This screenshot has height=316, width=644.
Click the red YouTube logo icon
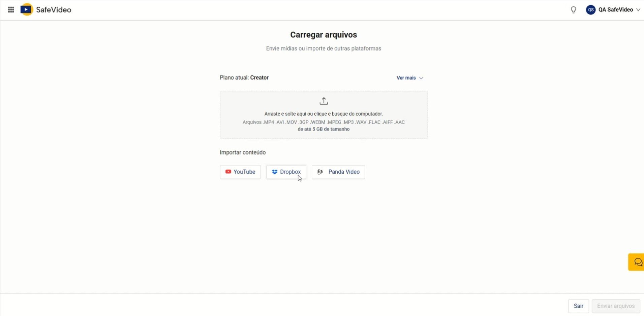(x=228, y=172)
